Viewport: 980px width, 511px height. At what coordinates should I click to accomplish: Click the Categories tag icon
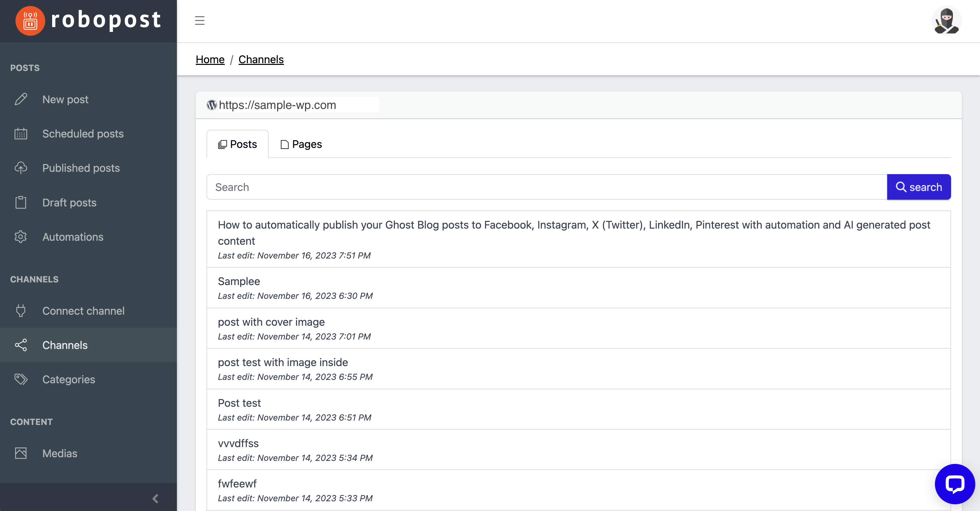pyautogui.click(x=22, y=379)
